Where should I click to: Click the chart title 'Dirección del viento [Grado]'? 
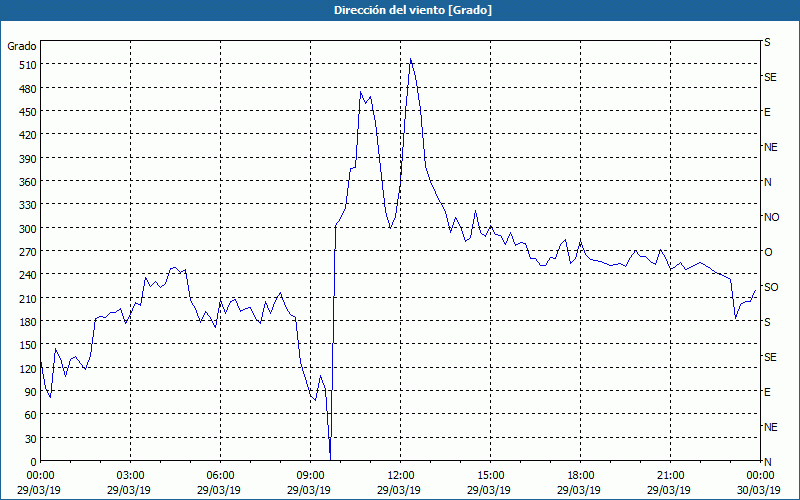[x=413, y=10]
